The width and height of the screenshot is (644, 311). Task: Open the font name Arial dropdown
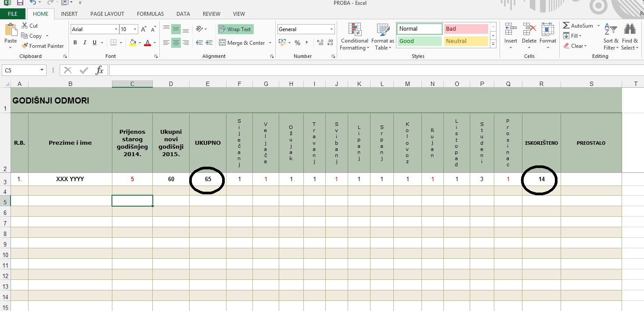tap(116, 29)
